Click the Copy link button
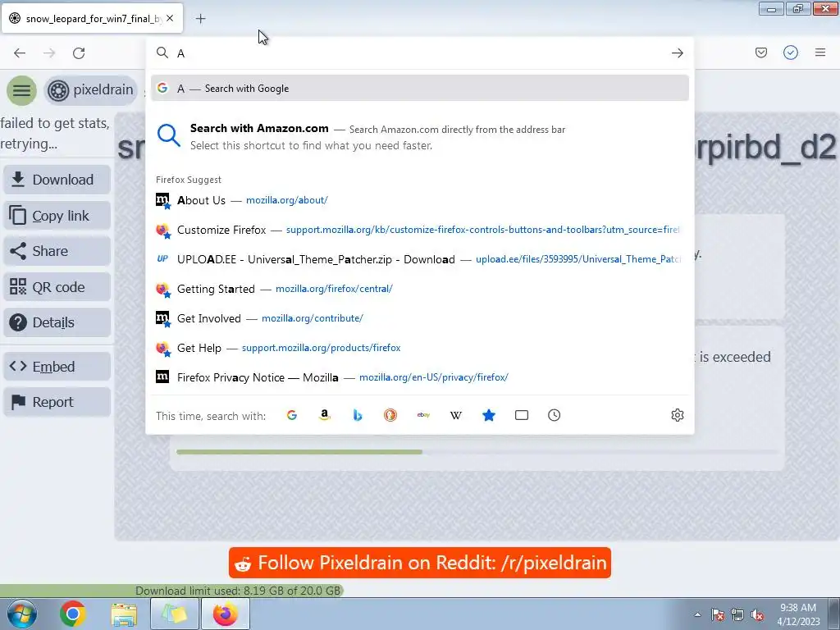 (57, 216)
